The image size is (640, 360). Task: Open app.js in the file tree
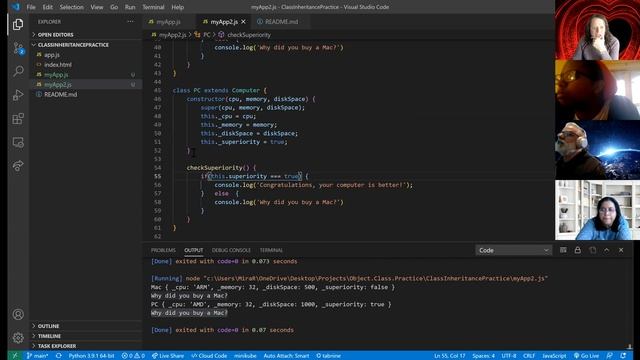52,55
